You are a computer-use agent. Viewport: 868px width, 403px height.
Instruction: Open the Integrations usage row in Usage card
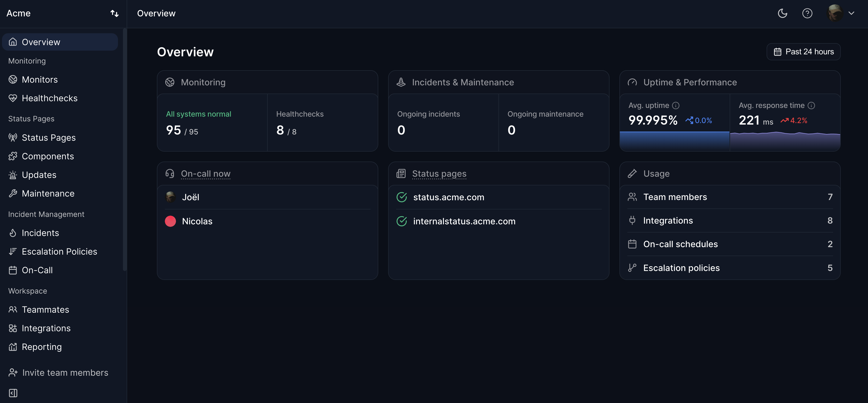730,221
